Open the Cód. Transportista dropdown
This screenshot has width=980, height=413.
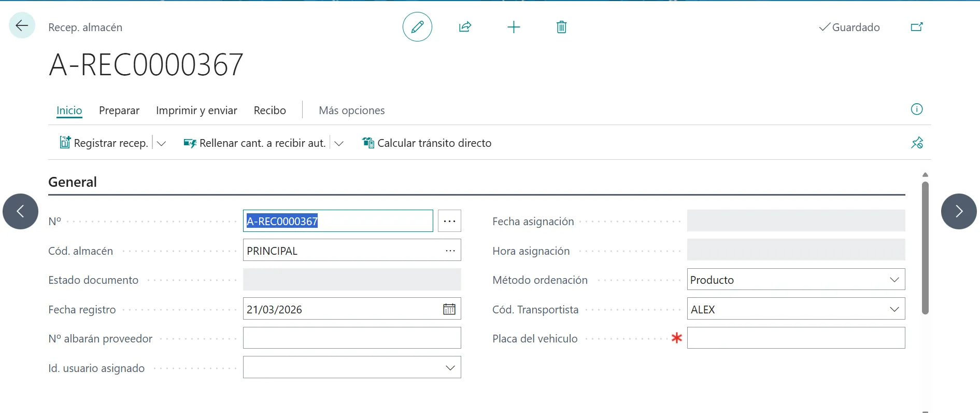[x=894, y=309]
